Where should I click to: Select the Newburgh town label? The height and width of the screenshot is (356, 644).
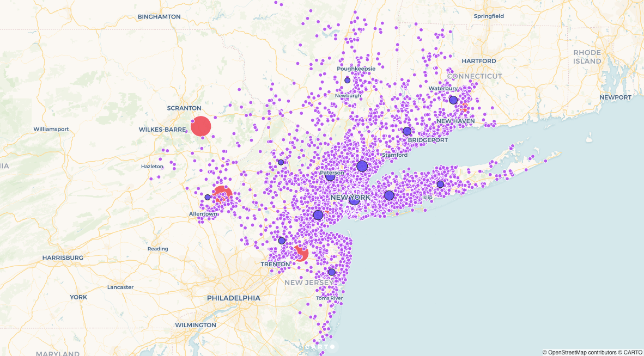348,96
